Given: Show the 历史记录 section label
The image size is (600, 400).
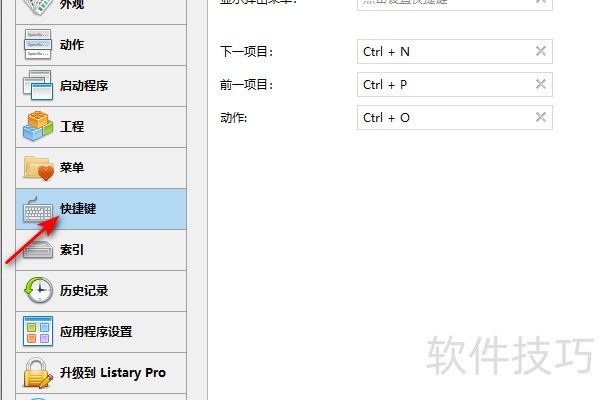Looking at the screenshot, I should 84,291.
